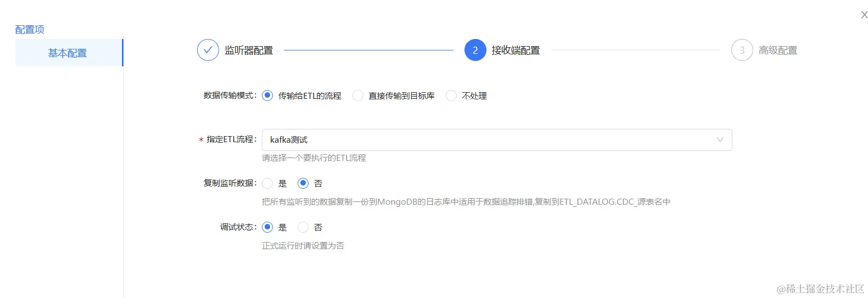Click the 调试状态 field label
The image size is (868, 298).
click(239, 227)
